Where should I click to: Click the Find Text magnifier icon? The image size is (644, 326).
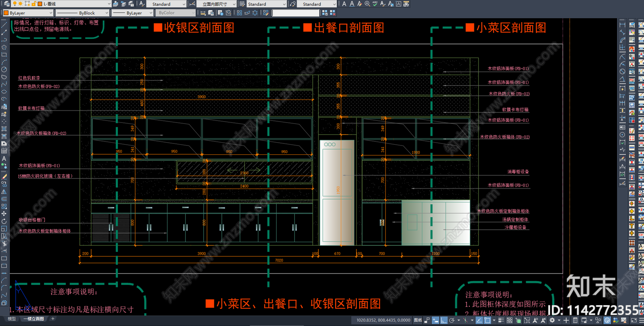tap(367, 4)
